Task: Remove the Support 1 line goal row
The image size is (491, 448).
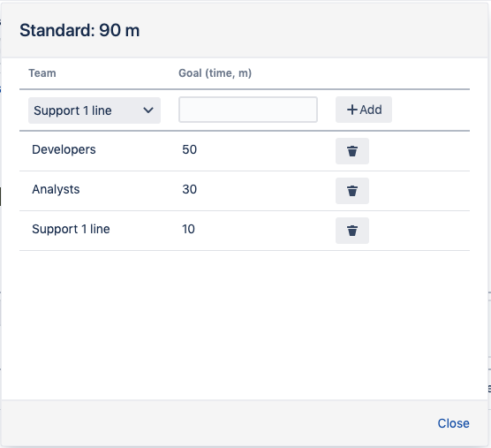Action: [352, 231]
